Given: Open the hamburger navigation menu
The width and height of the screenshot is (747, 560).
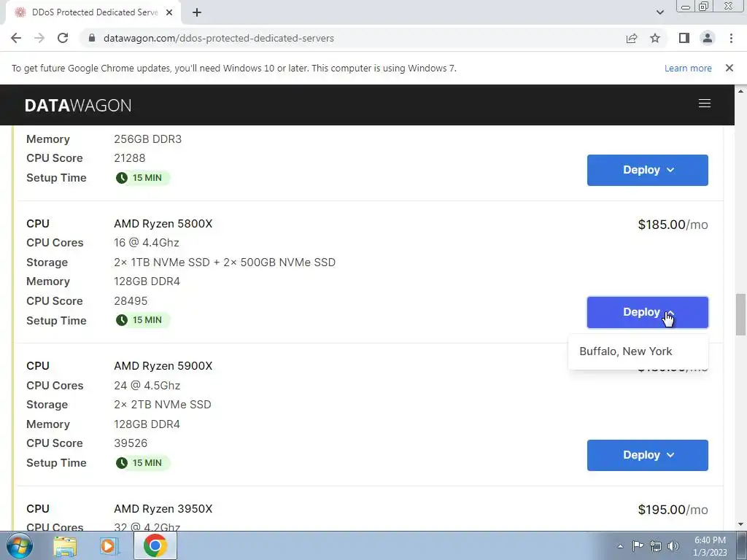Looking at the screenshot, I should [705, 104].
